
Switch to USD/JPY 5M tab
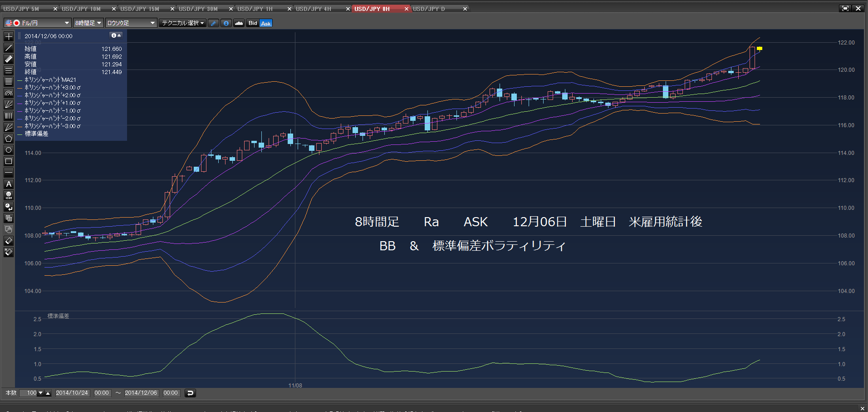tap(21, 9)
